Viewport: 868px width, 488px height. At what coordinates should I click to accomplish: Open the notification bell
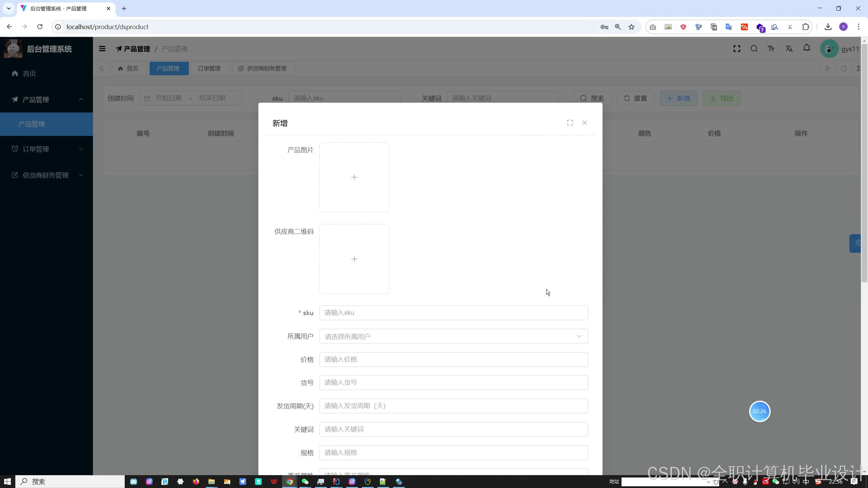point(807,48)
